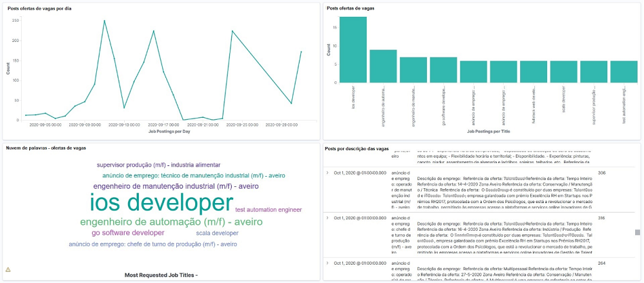Image resolution: width=644 pixels, height=283 pixels.
Task: Click 'supervisor produção (m/f) - industria alimentar' word
Action: click(159, 165)
